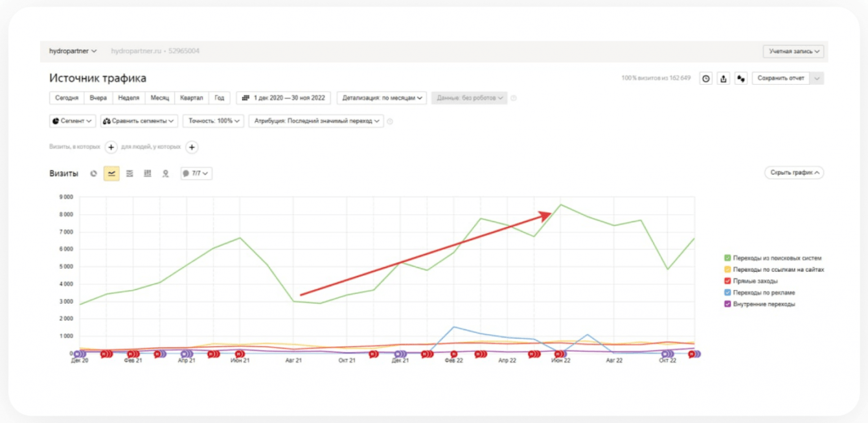Toggle the blue 'Переходы по рекламе' legend checkbox
This screenshot has width=868, height=423.
pyautogui.click(x=728, y=292)
